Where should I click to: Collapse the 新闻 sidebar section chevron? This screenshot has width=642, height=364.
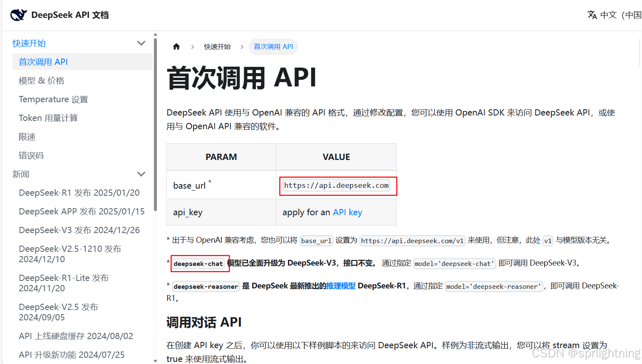coord(141,174)
